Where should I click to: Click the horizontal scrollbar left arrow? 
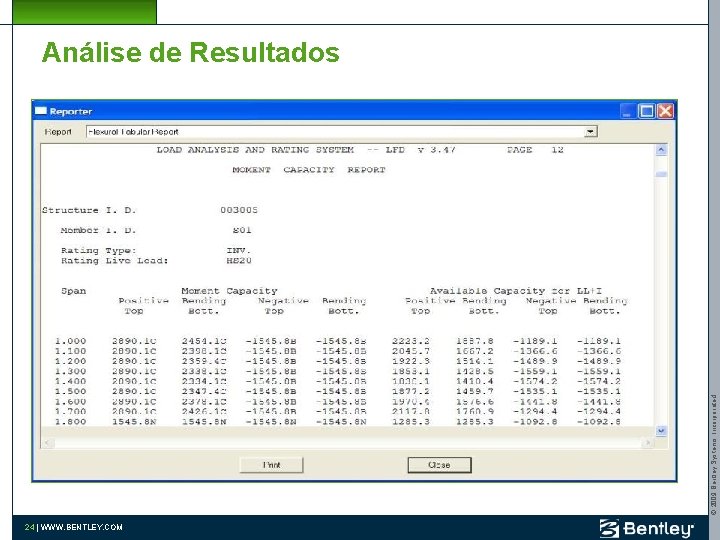click(x=47, y=443)
